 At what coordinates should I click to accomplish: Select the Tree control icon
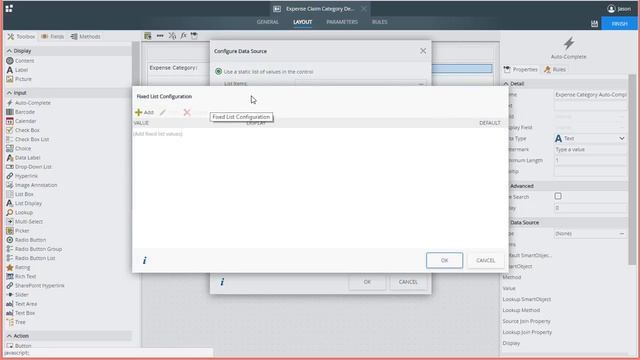click(10, 322)
